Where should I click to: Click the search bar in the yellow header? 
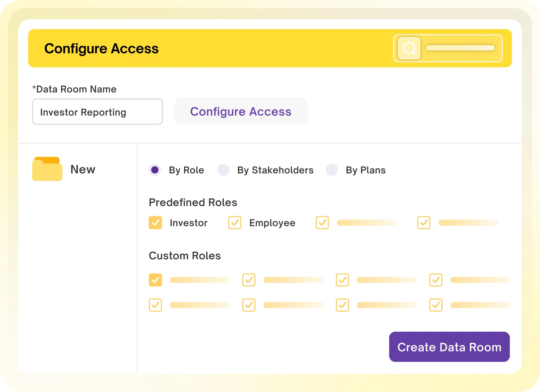point(461,48)
